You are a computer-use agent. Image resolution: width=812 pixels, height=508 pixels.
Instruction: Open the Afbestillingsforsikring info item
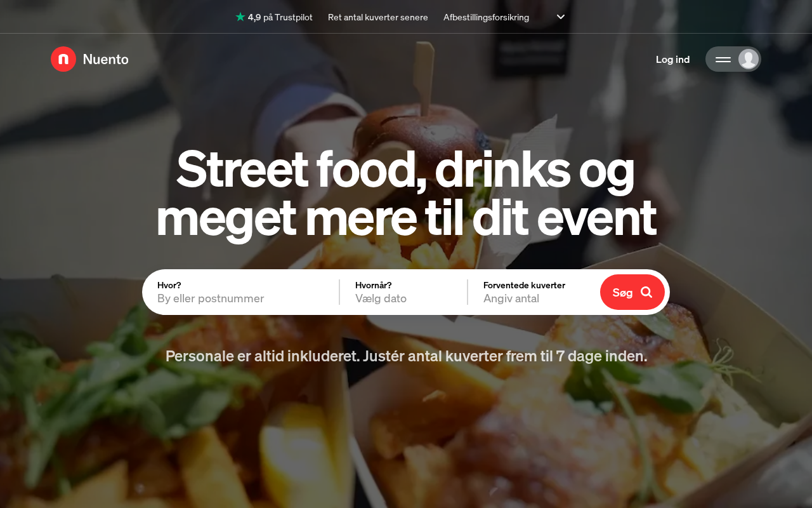click(x=486, y=17)
